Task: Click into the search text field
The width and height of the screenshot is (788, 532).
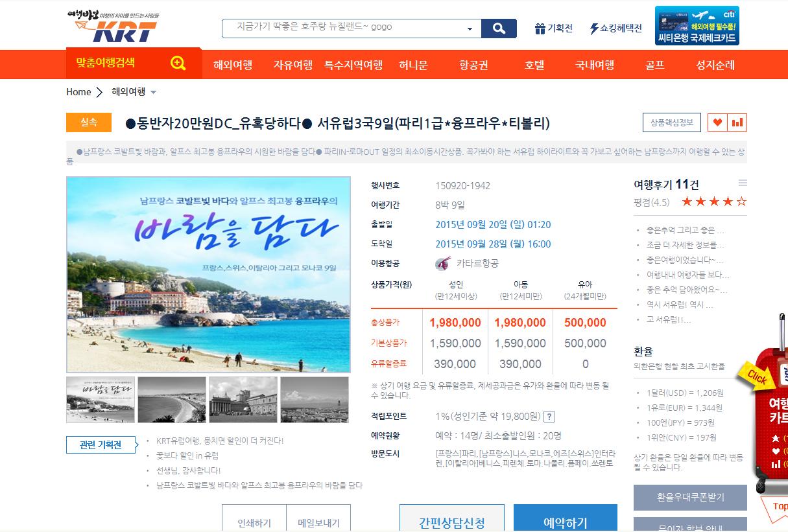Action: click(x=344, y=29)
